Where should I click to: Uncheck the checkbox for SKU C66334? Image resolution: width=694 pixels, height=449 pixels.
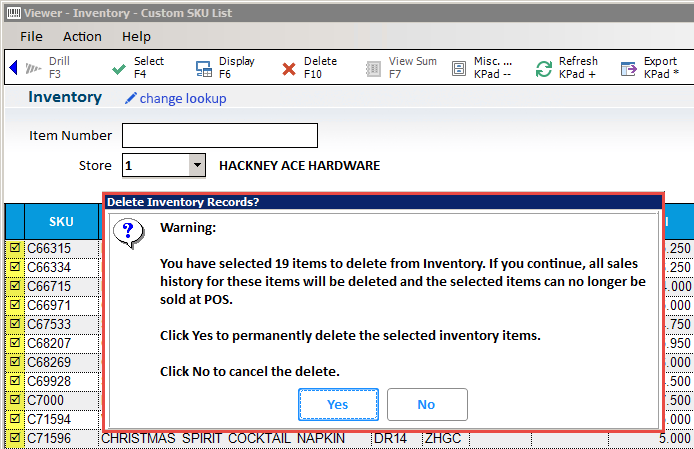point(15,267)
